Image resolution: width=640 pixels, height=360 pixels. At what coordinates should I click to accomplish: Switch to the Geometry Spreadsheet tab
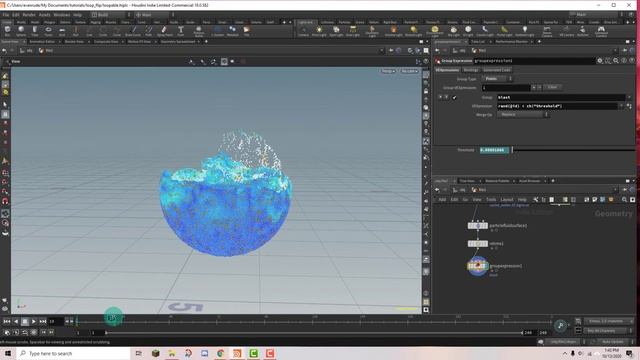tap(178, 42)
